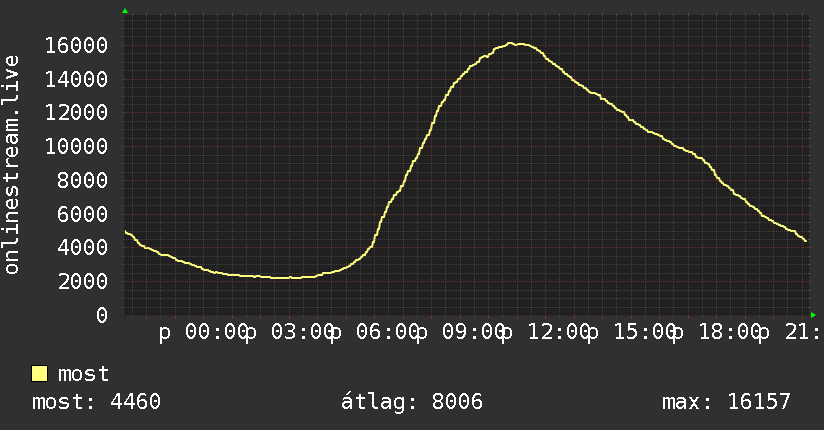This screenshot has width=824, height=430.
Task: Click the 'p 00:00' time axis label
Action: pyautogui.click(x=203, y=333)
